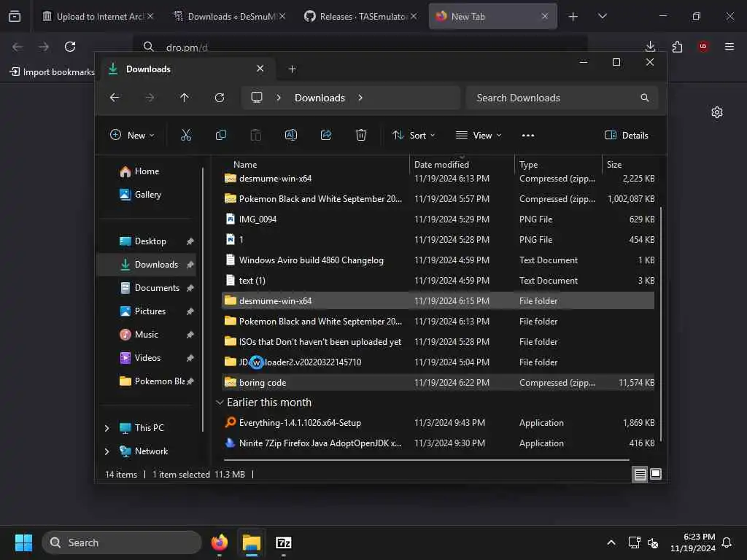The image size is (747, 560).
Task: Select ISOs that Don't haven't been uploaded folder
Action: click(x=438, y=341)
